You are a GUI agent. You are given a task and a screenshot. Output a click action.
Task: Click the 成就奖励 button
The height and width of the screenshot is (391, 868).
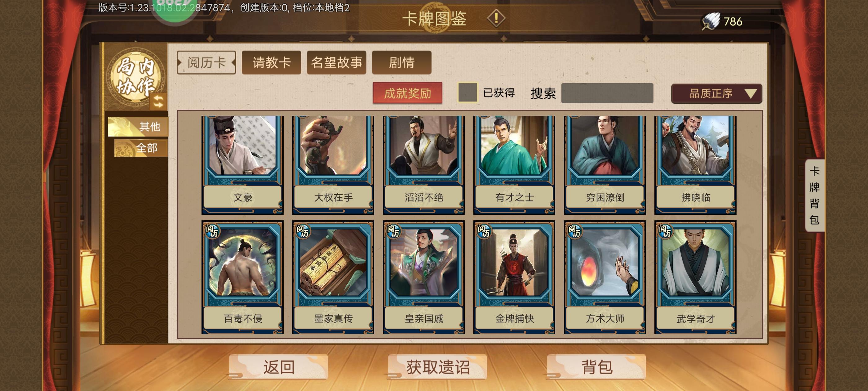[408, 93]
